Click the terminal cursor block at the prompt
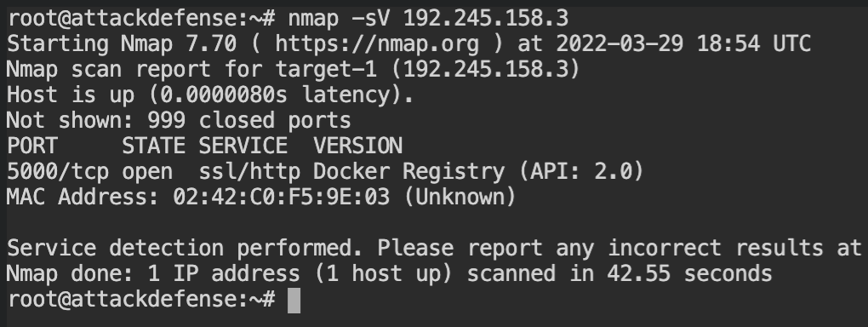868x327 pixels. point(294,300)
